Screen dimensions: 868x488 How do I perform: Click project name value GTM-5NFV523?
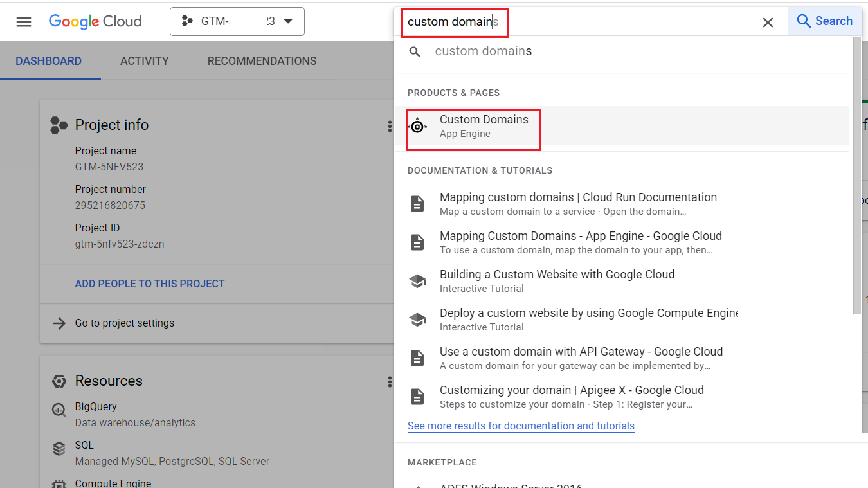[x=109, y=167]
